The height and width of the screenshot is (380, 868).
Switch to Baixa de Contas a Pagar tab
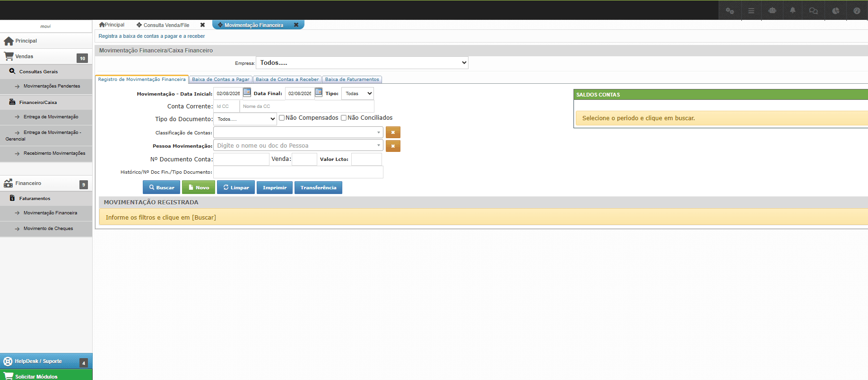click(x=220, y=80)
